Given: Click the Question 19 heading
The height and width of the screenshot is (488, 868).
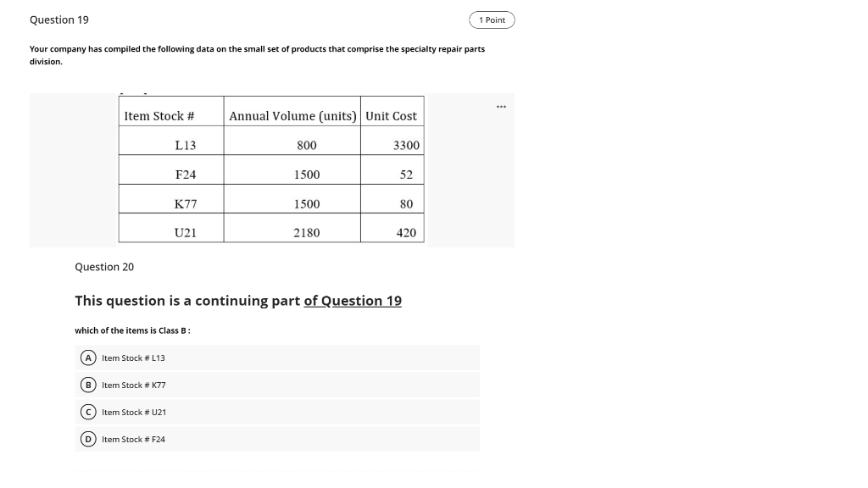Looking at the screenshot, I should click(58, 19).
